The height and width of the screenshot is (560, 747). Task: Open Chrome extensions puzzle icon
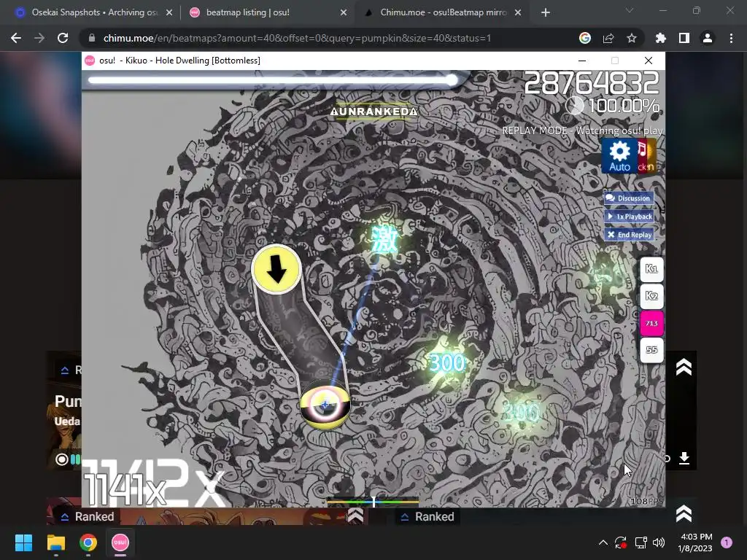click(661, 38)
